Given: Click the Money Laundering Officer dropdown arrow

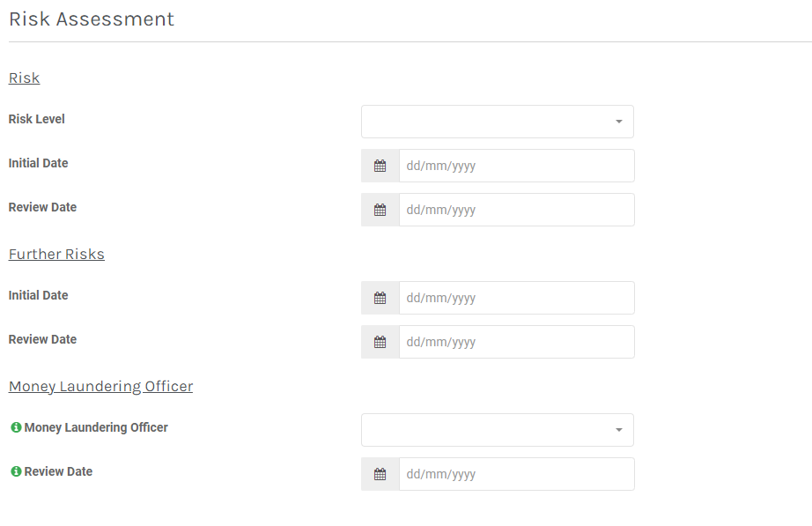Looking at the screenshot, I should click(619, 430).
